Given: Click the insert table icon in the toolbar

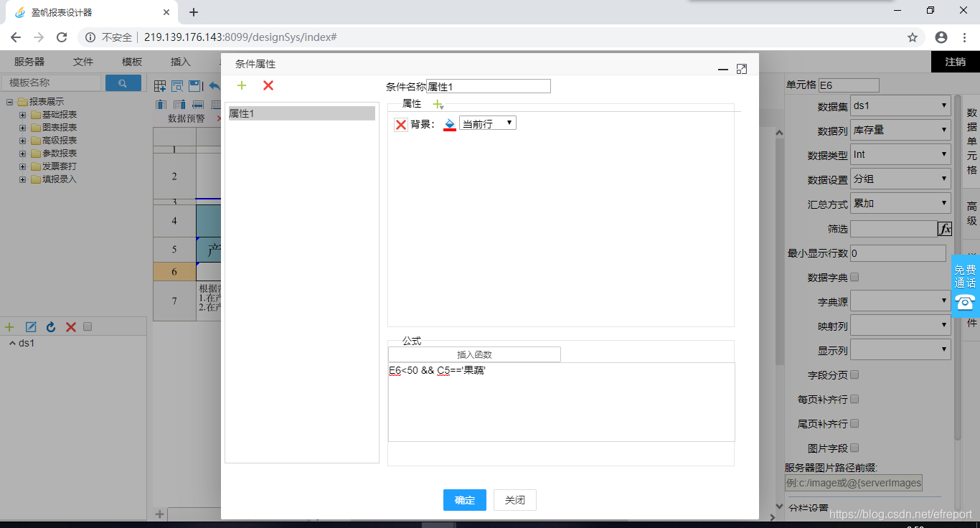Looking at the screenshot, I should [x=160, y=86].
